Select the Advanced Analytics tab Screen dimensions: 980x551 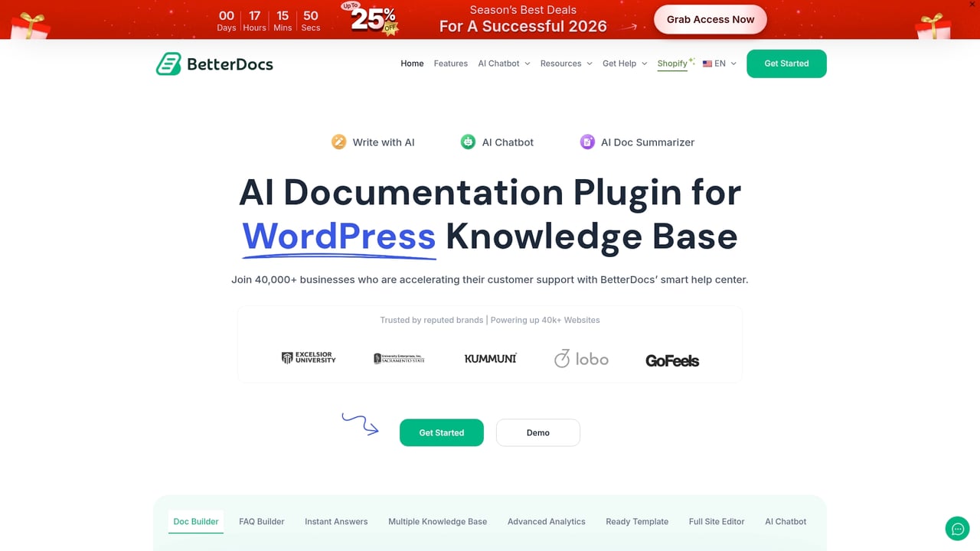pyautogui.click(x=546, y=521)
